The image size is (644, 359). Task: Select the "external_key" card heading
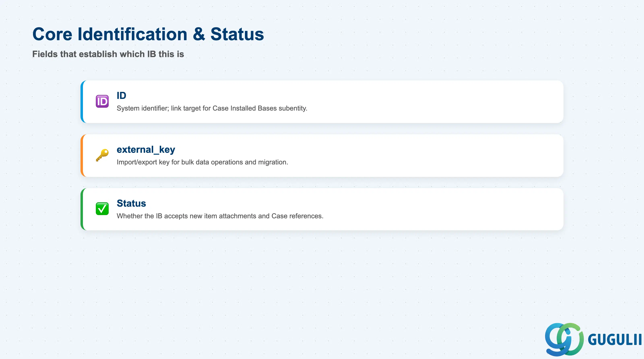(146, 150)
